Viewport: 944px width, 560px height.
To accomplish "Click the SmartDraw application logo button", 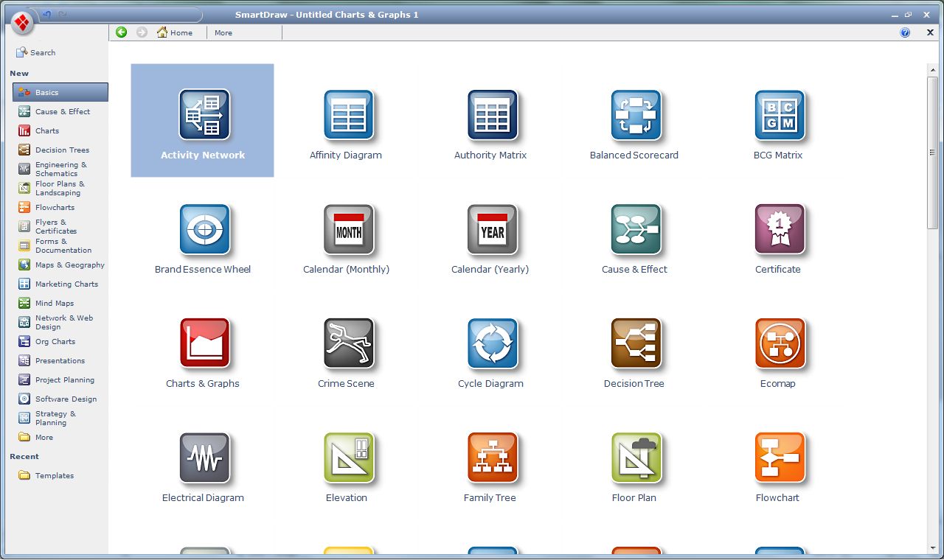I will pyautogui.click(x=22, y=23).
